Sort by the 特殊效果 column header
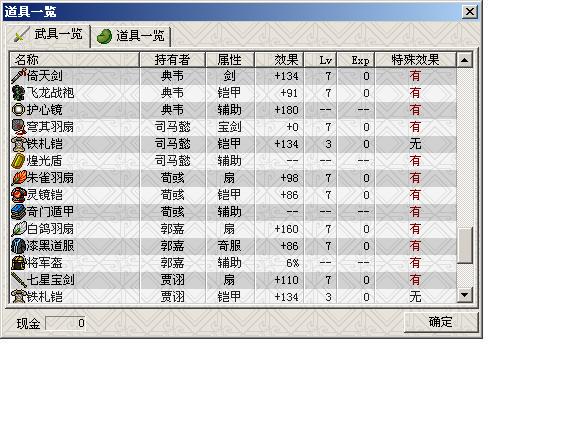Viewport: 576px width, 432px height. point(415,60)
